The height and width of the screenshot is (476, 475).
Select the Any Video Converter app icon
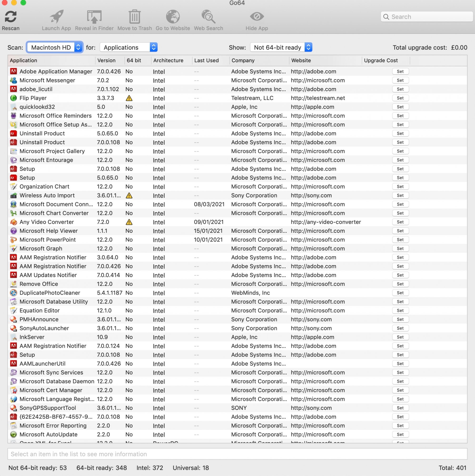14,222
